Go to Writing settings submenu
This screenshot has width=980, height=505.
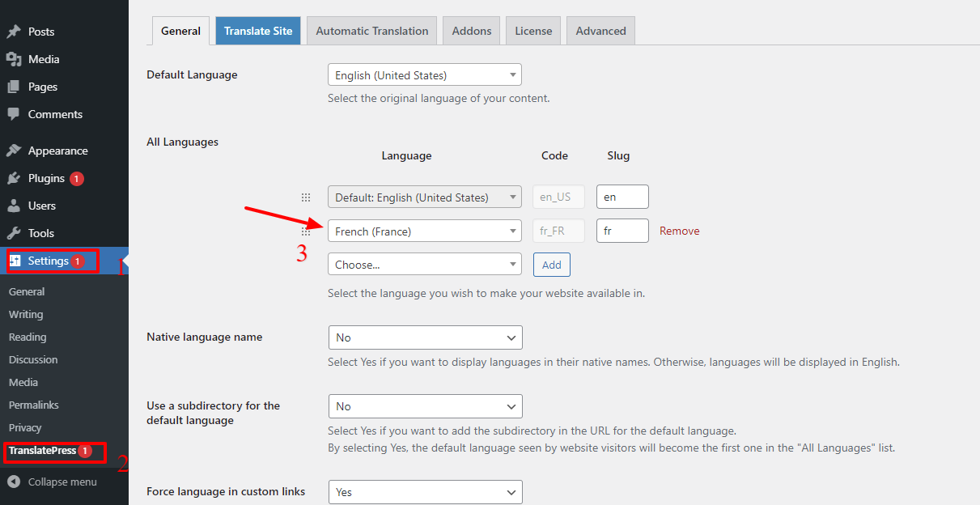(26, 314)
